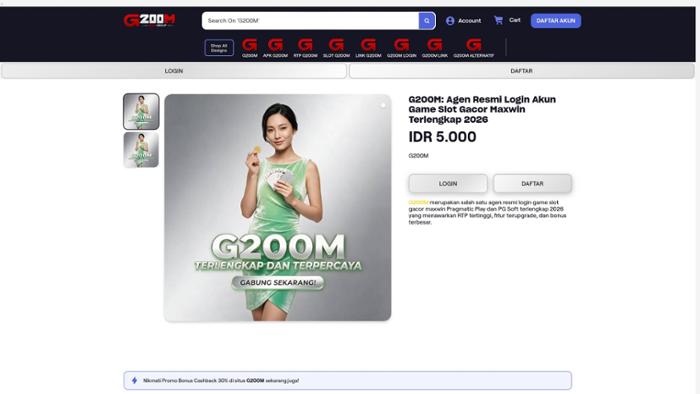Click the product title 'G200M: Agen Resmi Login'
The height and width of the screenshot is (394, 700).
(482, 109)
